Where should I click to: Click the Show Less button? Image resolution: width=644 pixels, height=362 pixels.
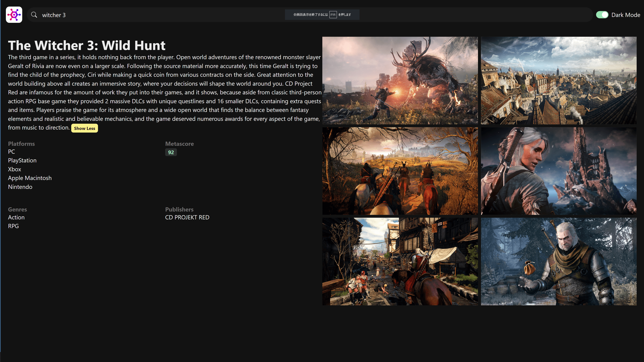(x=85, y=128)
